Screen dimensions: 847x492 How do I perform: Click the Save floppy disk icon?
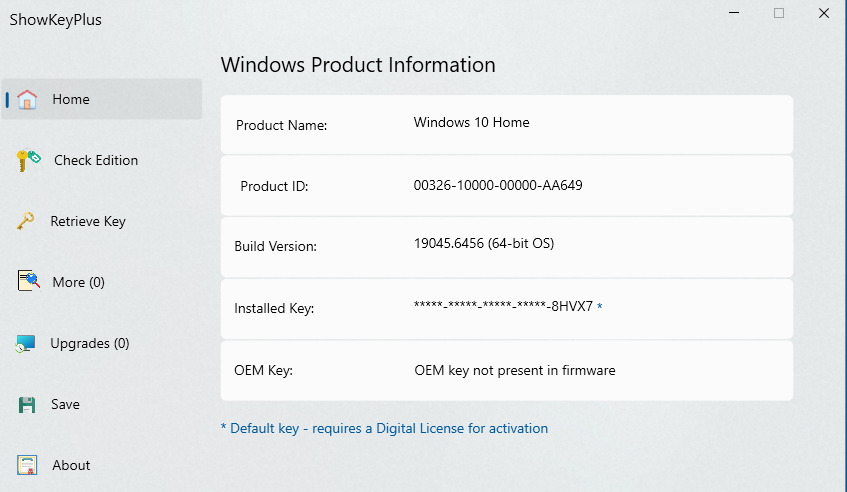26,405
